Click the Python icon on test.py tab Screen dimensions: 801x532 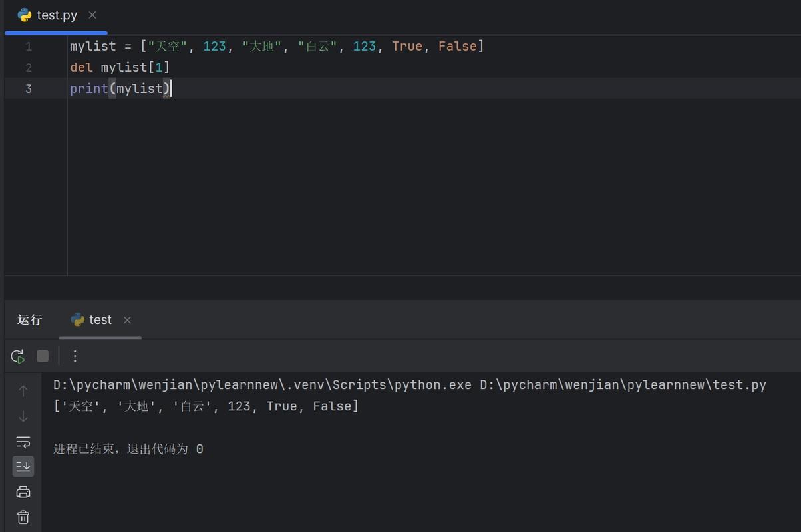pos(25,15)
